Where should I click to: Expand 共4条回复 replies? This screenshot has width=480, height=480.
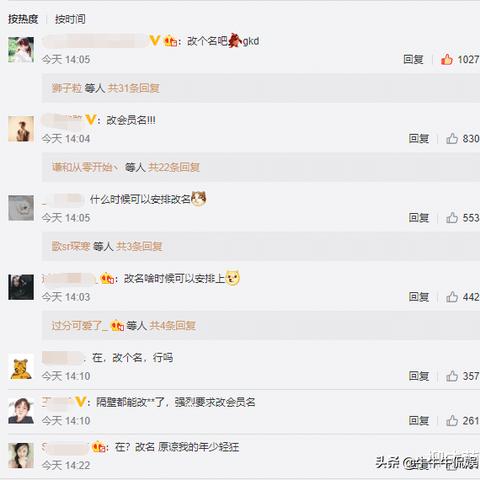(172, 326)
